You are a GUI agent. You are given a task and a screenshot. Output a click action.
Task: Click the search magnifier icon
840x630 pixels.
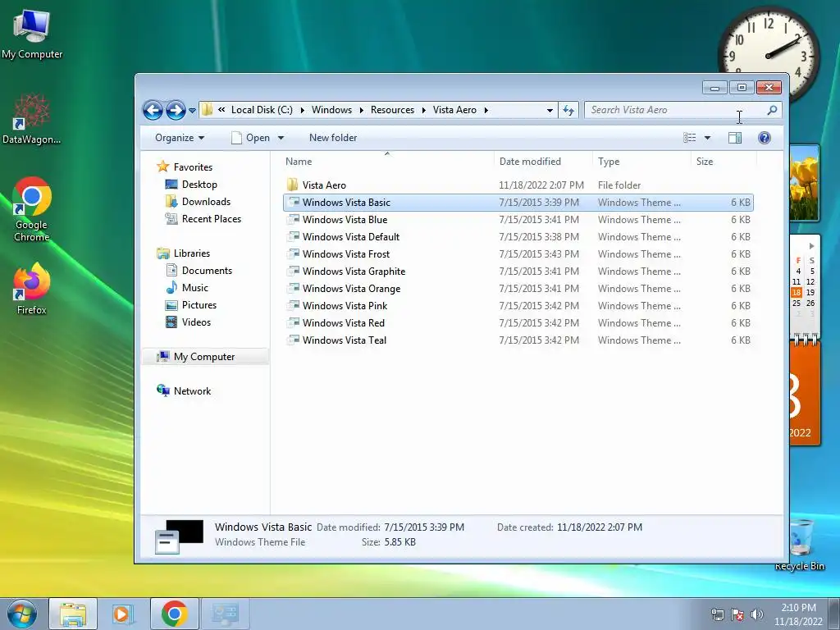pyautogui.click(x=772, y=110)
